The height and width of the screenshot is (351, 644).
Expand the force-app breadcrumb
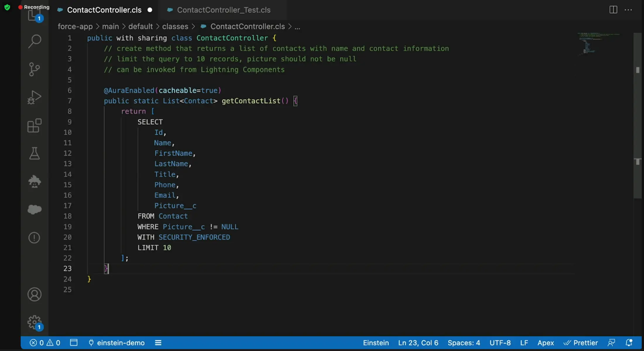(75, 26)
